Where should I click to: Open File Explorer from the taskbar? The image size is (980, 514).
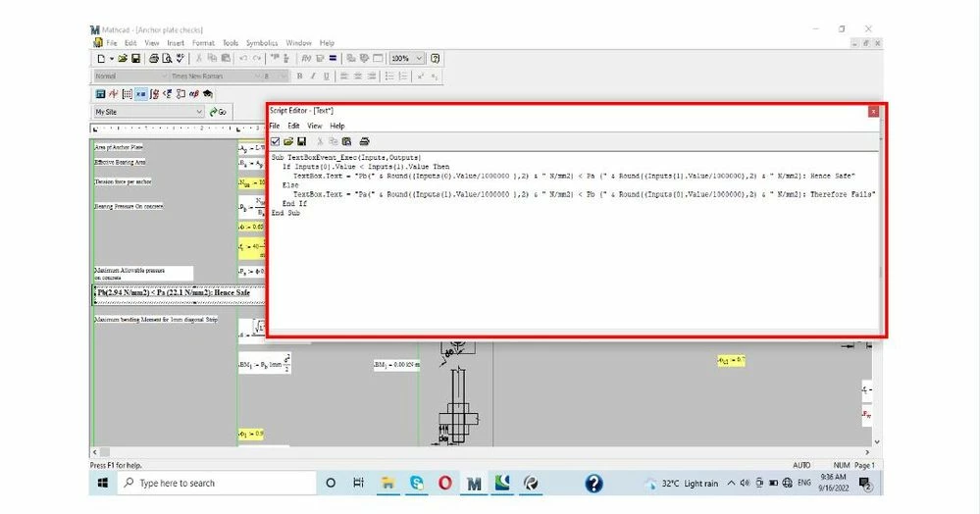[387, 483]
